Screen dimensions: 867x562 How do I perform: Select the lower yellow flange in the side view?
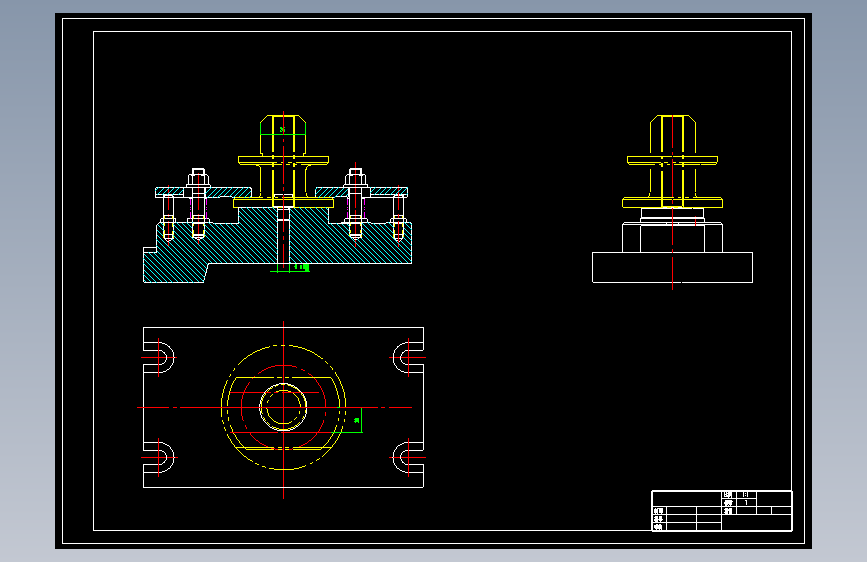point(672,203)
